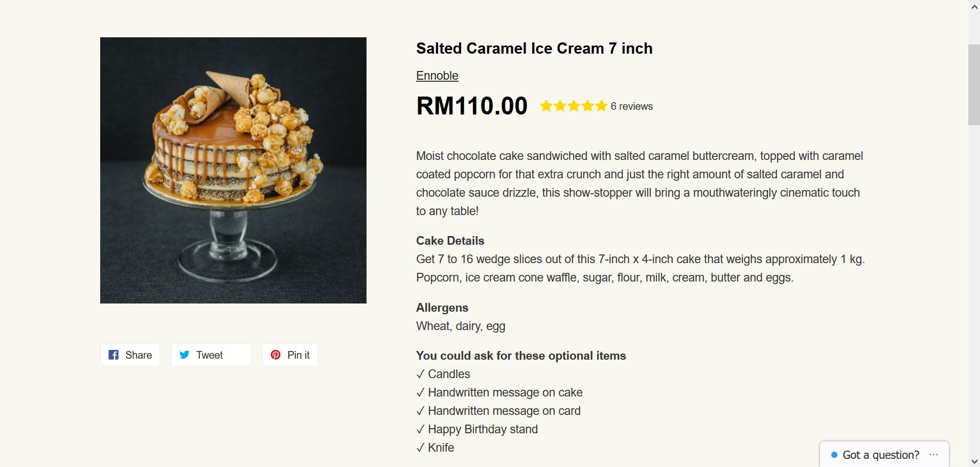Click the RM110.00 price

[471, 106]
